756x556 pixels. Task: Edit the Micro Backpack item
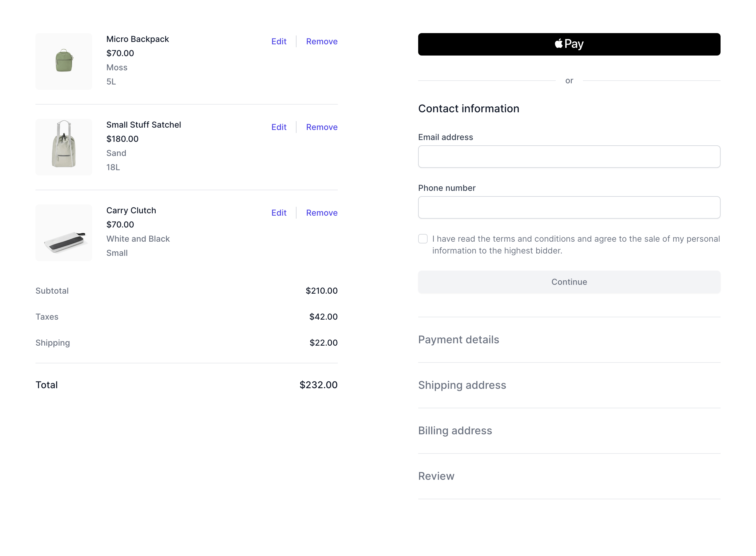(278, 41)
